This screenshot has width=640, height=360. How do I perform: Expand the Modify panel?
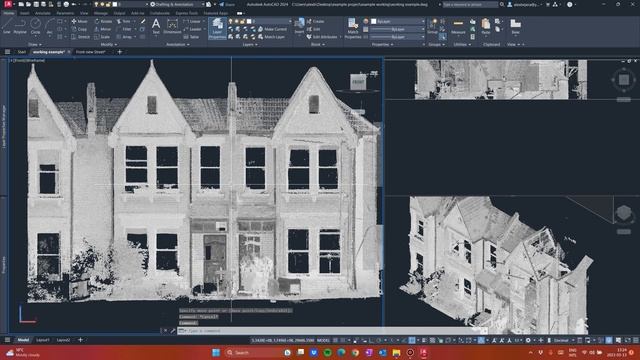(109, 44)
